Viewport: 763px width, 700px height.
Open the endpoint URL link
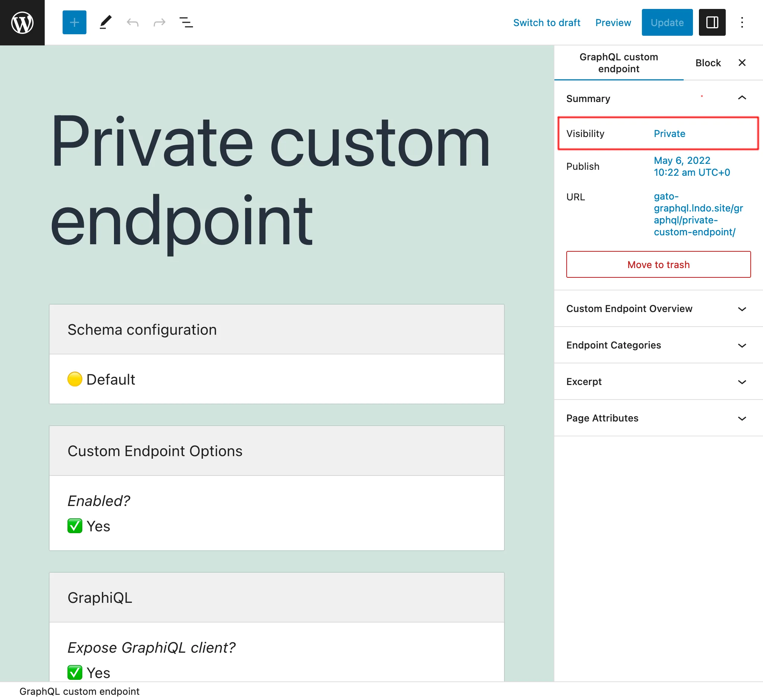[698, 214]
